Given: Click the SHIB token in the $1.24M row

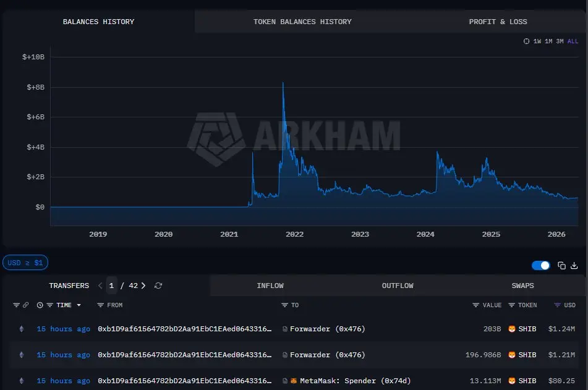Looking at the screenshot, I should [522, 329].
